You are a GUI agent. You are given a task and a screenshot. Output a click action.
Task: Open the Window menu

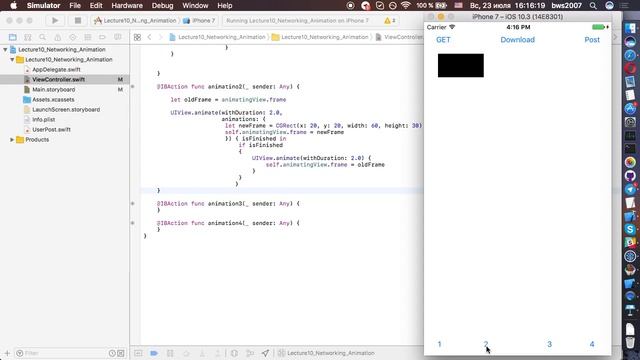[x=195, y=6]
